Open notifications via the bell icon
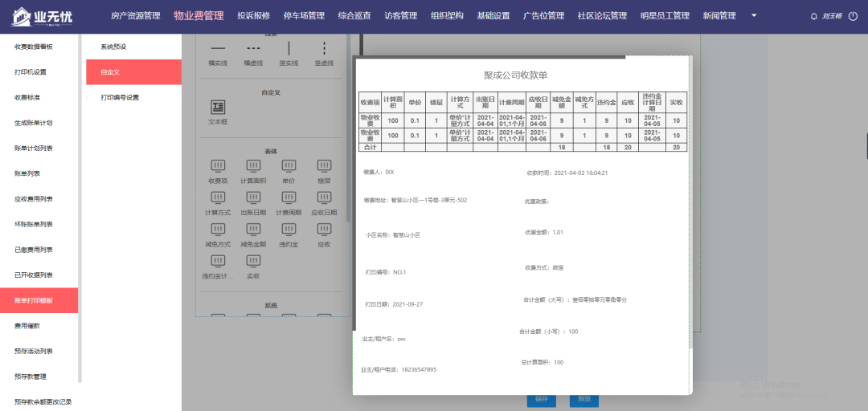The height and width of the screenshot is (411, 868). [813, 17]
